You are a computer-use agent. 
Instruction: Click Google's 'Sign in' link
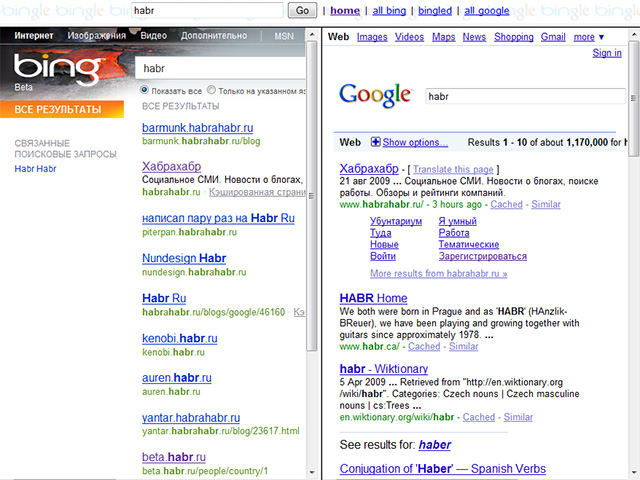[606, 53]
